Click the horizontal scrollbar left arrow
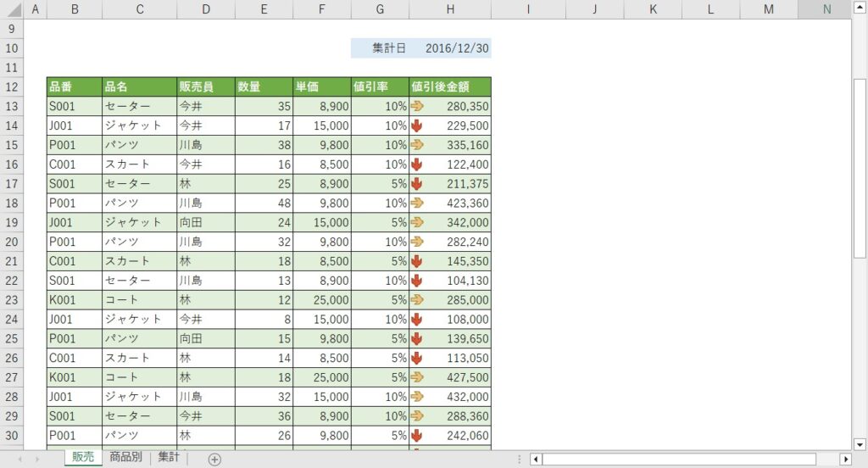Screen dimensions: 868x468 [x=536, y=459]
